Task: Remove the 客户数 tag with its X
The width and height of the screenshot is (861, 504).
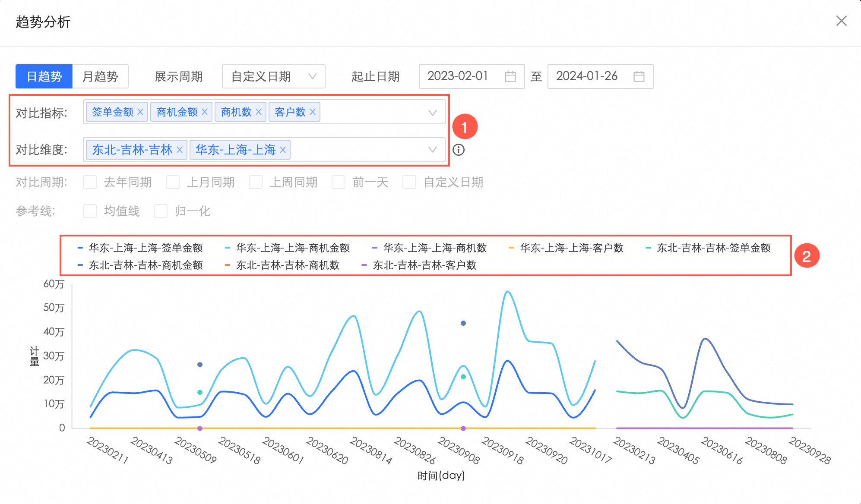Action: [313, 112]
